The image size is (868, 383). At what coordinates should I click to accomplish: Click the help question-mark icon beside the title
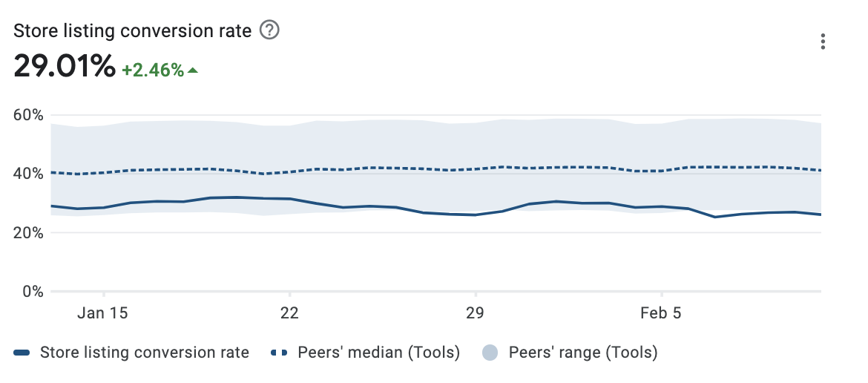pyautogui.click(x=270, y=30)
